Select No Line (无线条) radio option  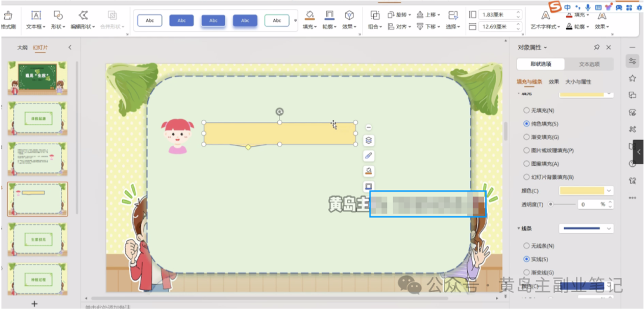[526, 245]
